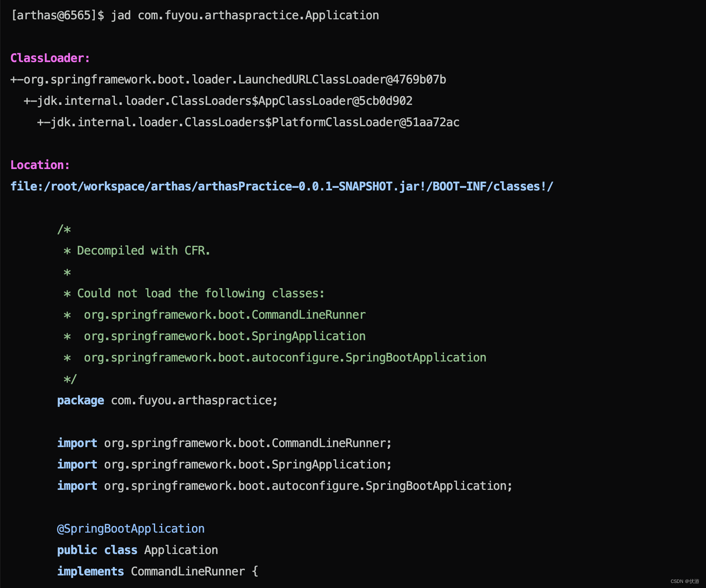Click the 'Decompiled with CFR.' comment
706x588 pixels.
pos(137,251)
